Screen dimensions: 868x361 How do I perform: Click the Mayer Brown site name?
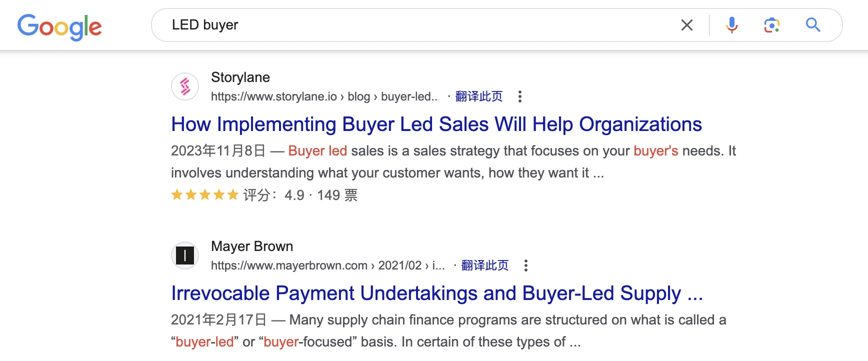[252, 246]
